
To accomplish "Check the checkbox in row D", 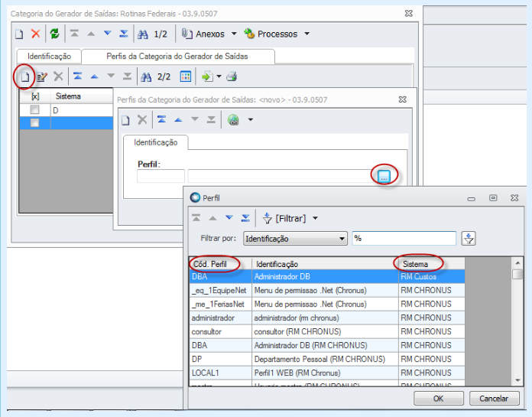I will (34, 109).
